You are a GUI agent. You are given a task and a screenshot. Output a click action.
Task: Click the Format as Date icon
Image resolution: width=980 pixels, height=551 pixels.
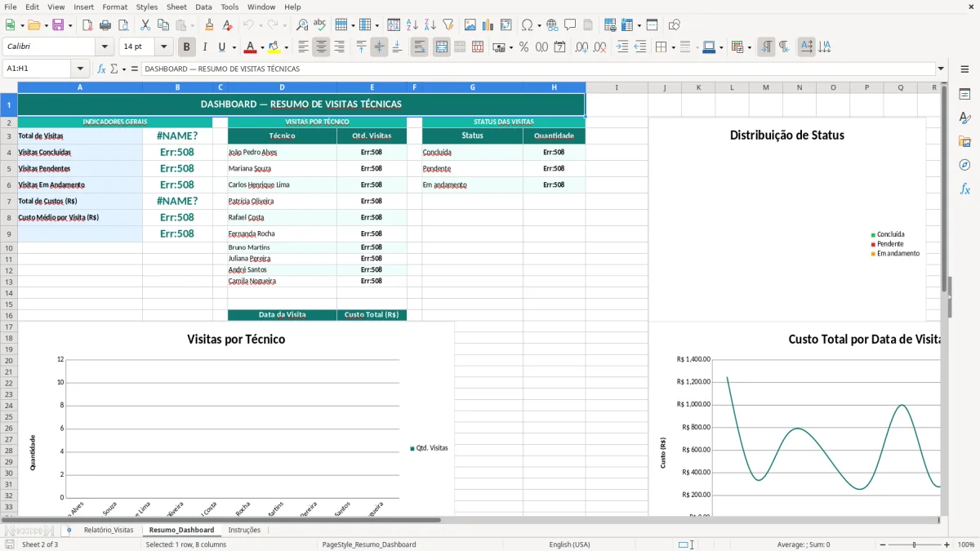(559, 47)
